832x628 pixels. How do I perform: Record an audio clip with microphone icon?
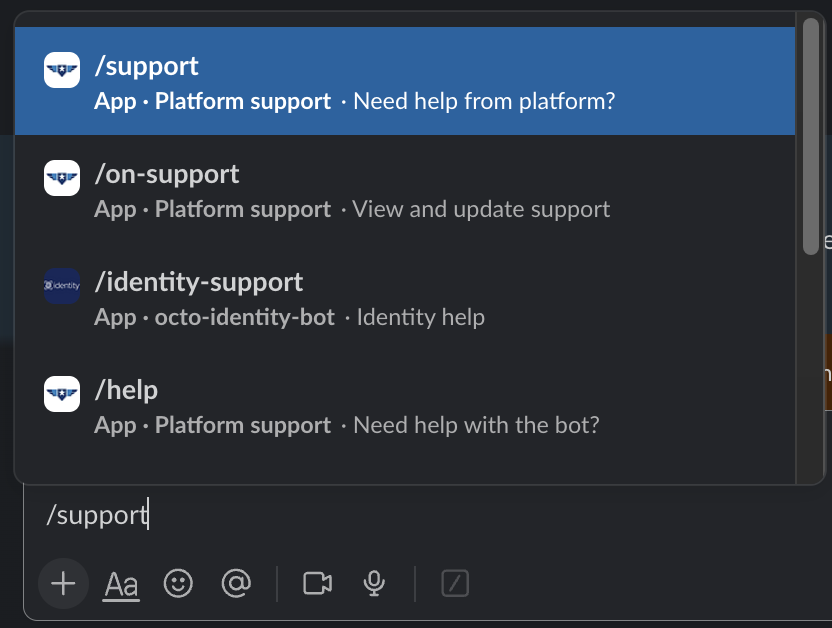click(x=375, y=583)
